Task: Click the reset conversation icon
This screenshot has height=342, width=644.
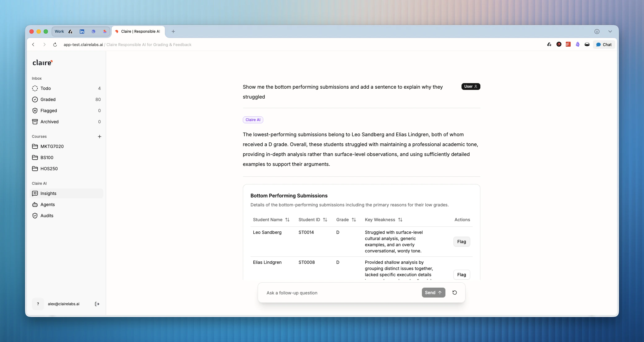Action: tap(454, 293)
